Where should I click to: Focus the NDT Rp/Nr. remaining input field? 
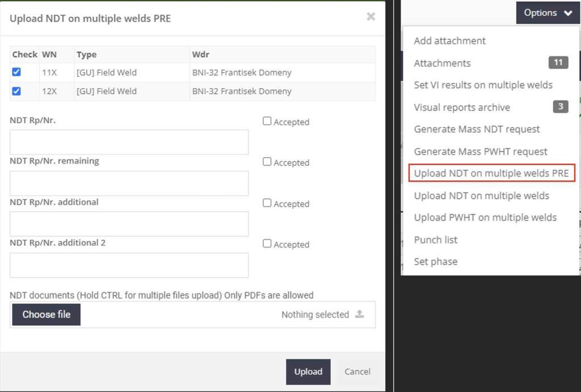(129, 183)
